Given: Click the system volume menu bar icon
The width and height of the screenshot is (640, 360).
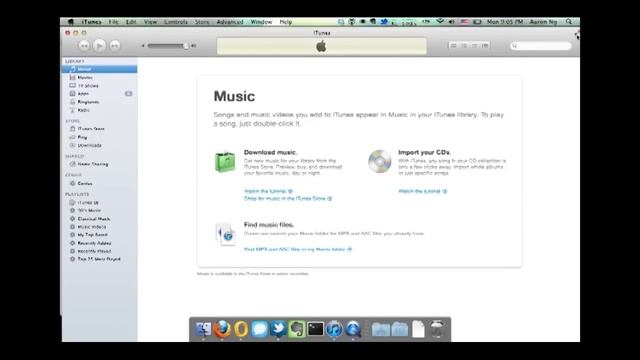Looking at the screenshot, I should (452, 22).
